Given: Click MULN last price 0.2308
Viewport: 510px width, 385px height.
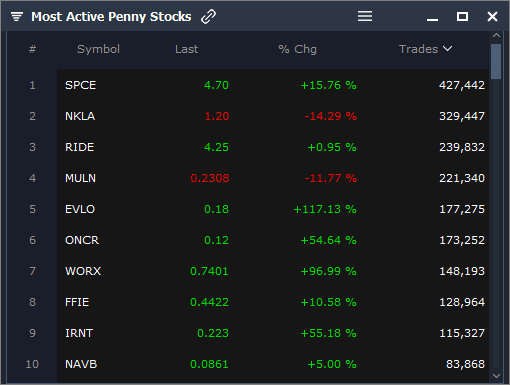Looking at the screenshot, I should tap(210, 178).
